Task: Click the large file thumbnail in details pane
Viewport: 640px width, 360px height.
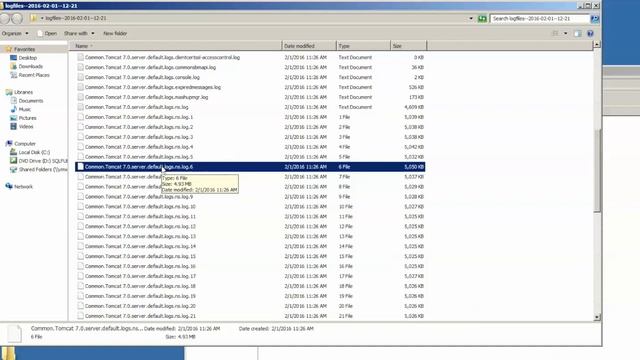Action: 14,333
